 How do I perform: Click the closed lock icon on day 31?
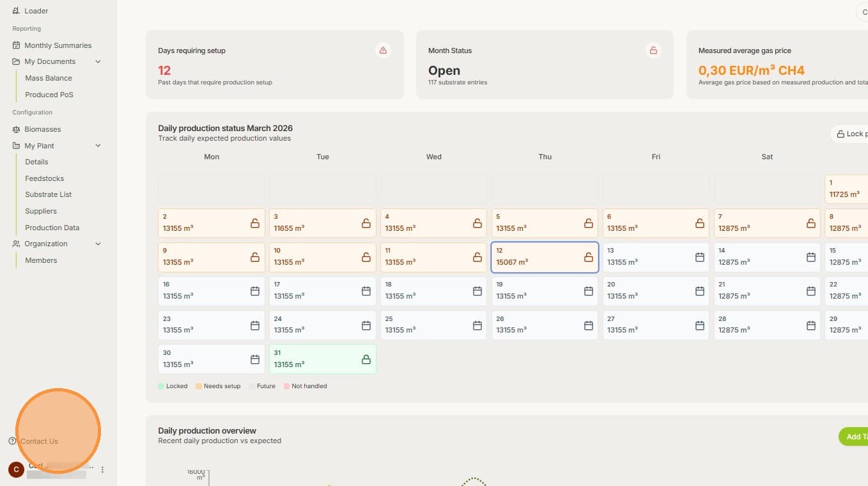tap(366, 359)
